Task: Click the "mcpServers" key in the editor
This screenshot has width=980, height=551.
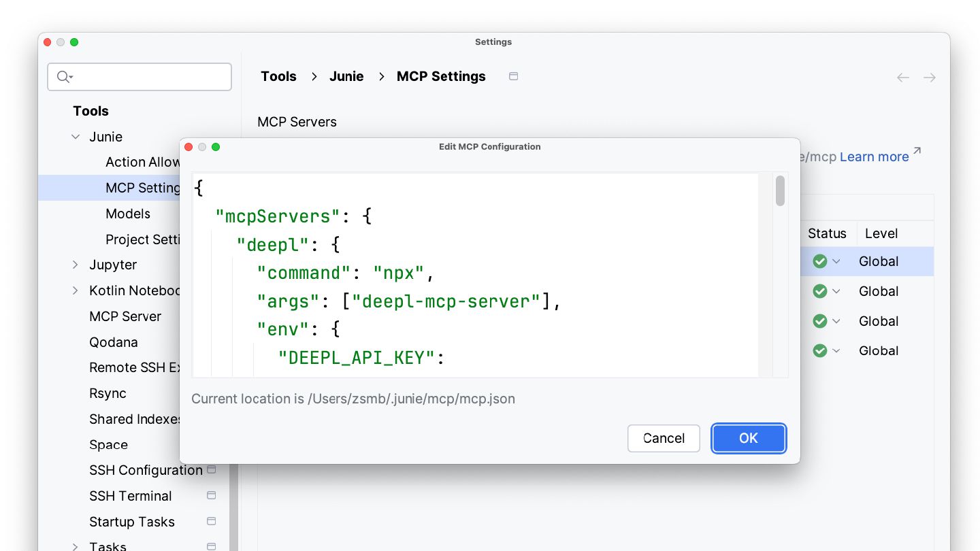Action: (x=278, y=216)
